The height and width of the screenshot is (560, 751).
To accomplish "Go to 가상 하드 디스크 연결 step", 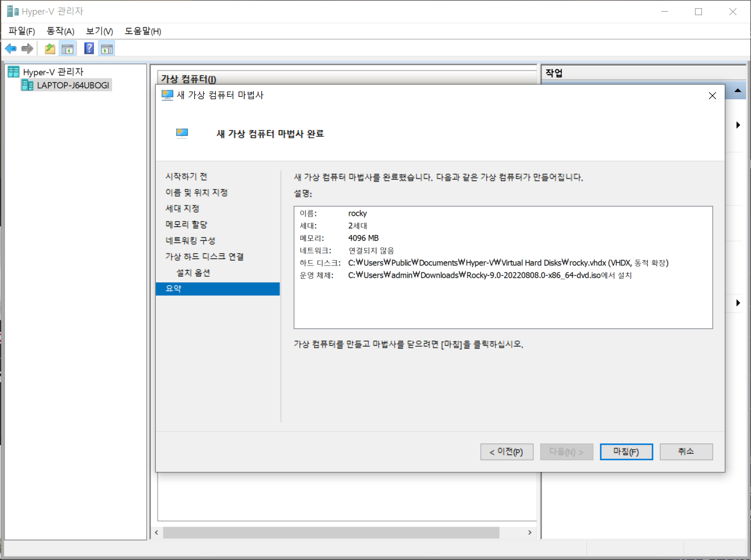I will pyautogui.click(x=205, y=257).
